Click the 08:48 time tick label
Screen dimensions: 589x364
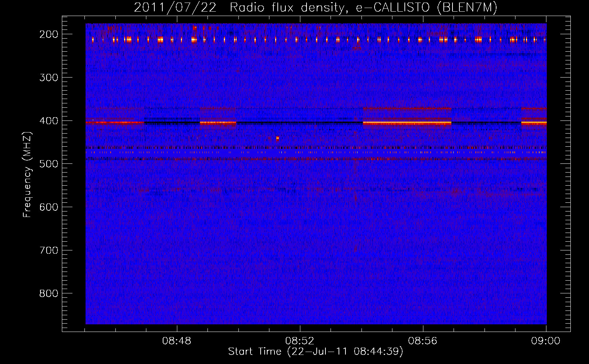pos(177,341)
